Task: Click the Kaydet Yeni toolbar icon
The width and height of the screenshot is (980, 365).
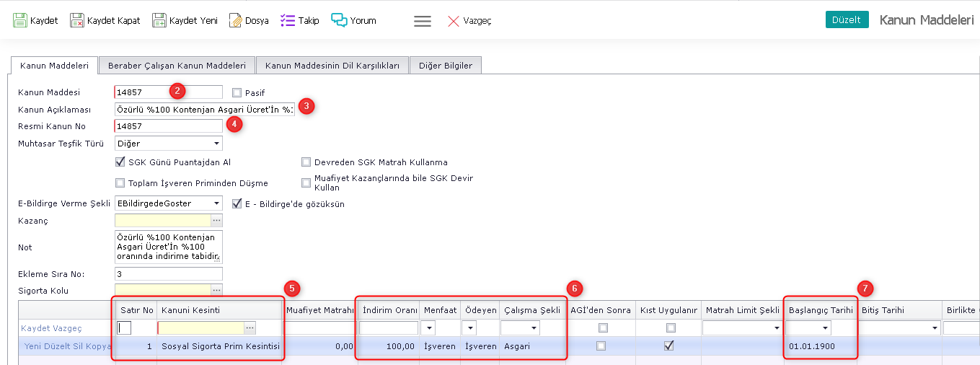Action: pyautogui.click(x=159, y=20)
